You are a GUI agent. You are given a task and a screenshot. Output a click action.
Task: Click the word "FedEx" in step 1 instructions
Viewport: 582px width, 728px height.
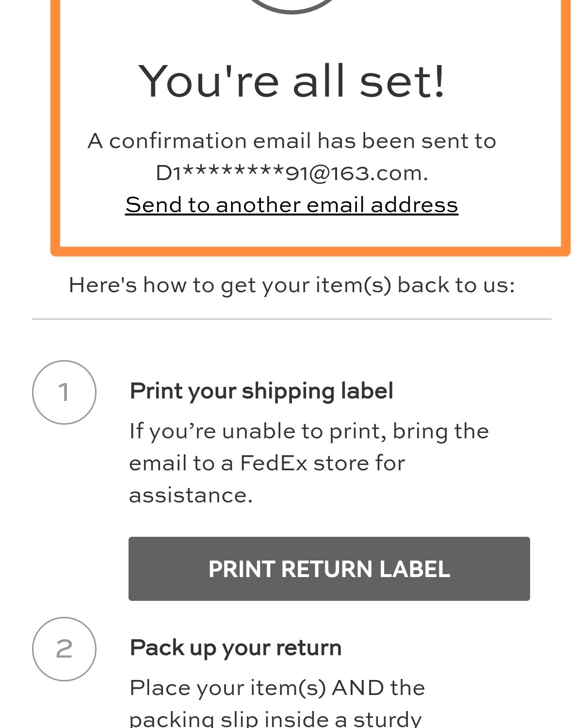pyautogui.click(x=274, y=463)
